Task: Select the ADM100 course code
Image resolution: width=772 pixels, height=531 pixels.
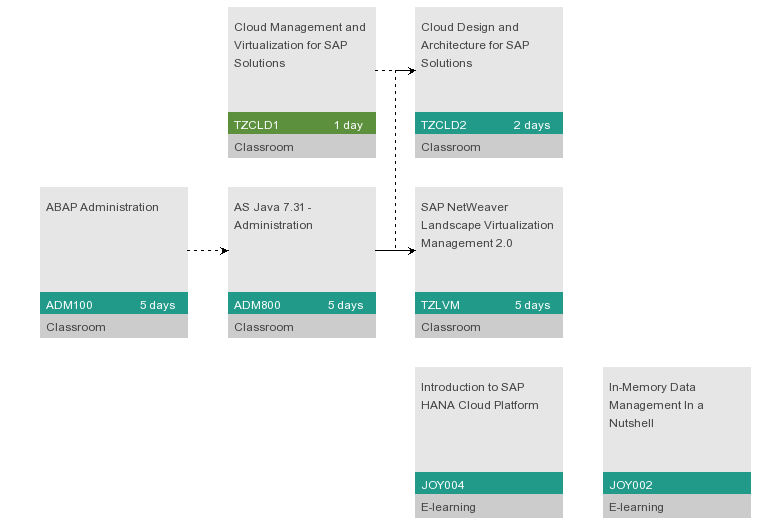Action: tap(70, 305)
